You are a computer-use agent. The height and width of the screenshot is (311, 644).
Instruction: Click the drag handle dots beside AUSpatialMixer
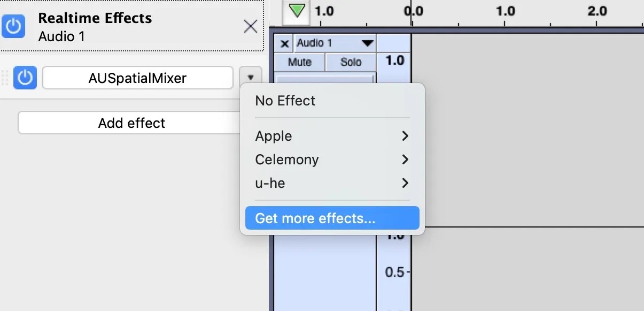coord(6,78)
